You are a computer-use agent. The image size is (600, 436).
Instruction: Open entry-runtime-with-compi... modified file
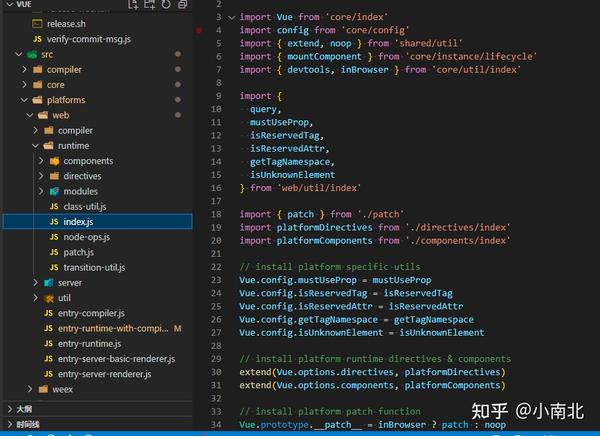pyautogui.click(x=113, y=328)
